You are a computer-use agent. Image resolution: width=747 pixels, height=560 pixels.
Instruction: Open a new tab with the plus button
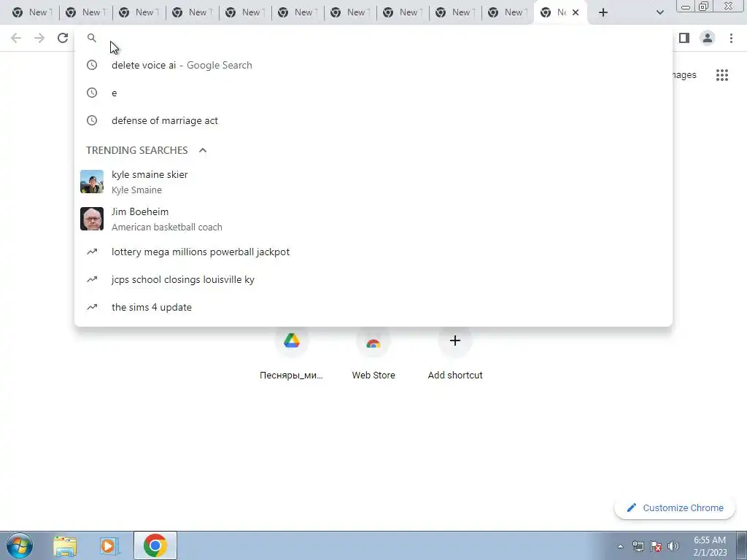click(603, 12)
